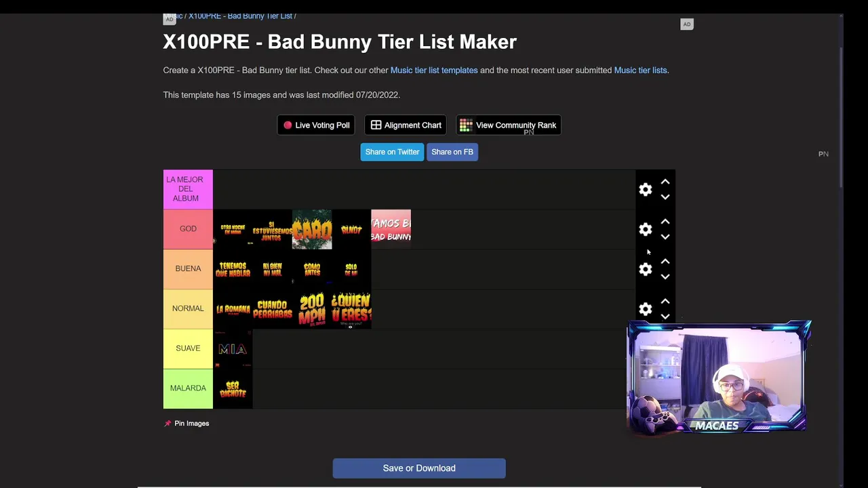
Task: Open the Music tier list templates link
Action: 434,70
